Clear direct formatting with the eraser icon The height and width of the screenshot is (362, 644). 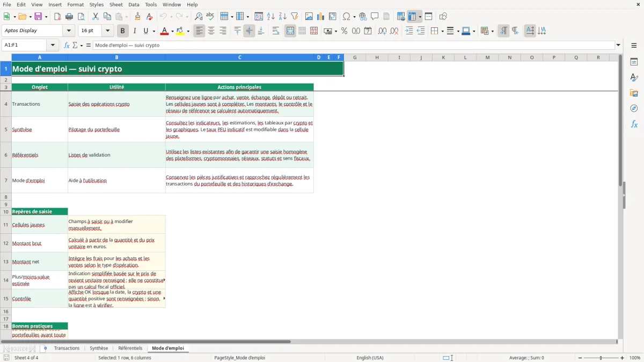click(x=149, y=17)
